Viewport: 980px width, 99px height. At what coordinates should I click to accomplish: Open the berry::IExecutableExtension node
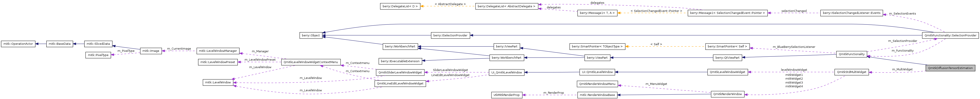(400, 61)
